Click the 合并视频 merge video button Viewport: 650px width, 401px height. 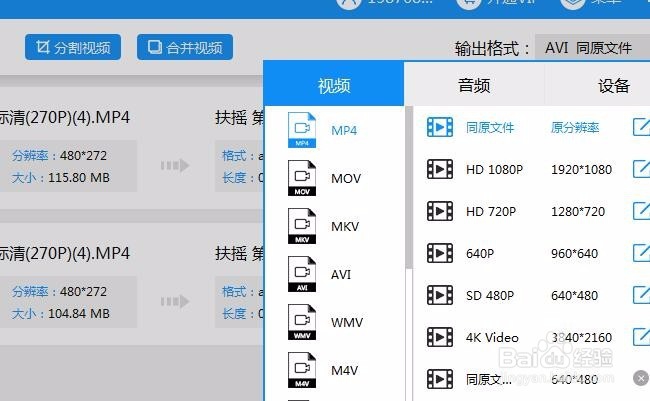coord(185,47)
